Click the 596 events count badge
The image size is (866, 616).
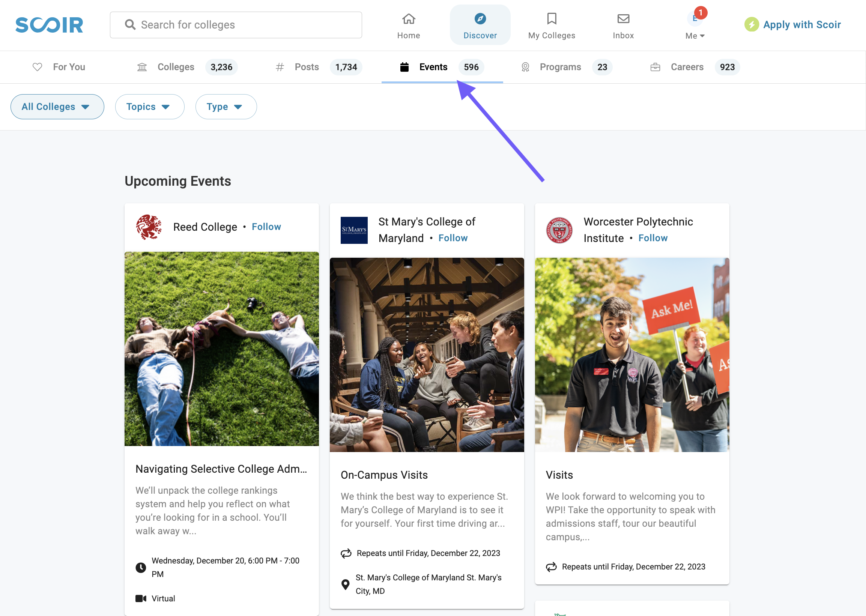(471, 67)
